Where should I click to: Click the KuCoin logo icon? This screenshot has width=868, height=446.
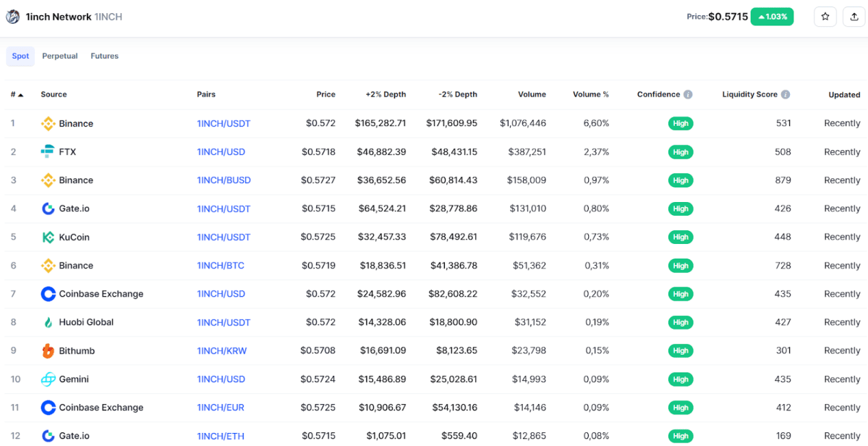(x=48, y=237)
